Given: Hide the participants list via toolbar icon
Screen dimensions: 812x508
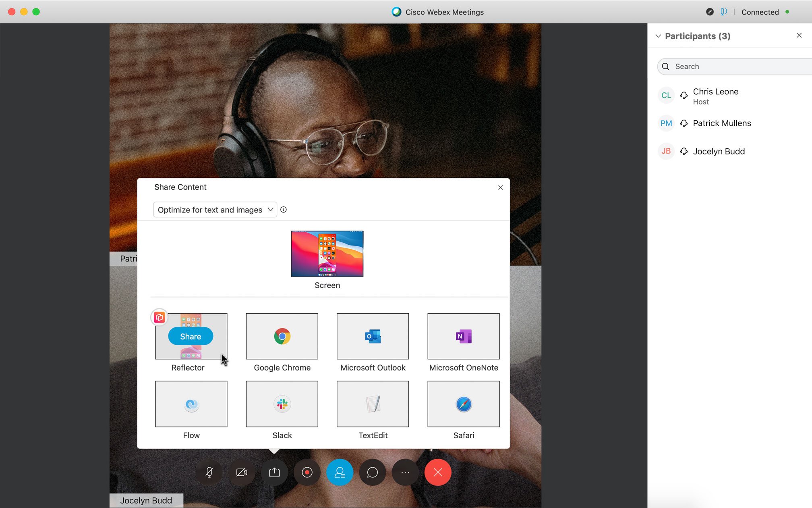Looking at the screenshot, I should coord(340,472).
